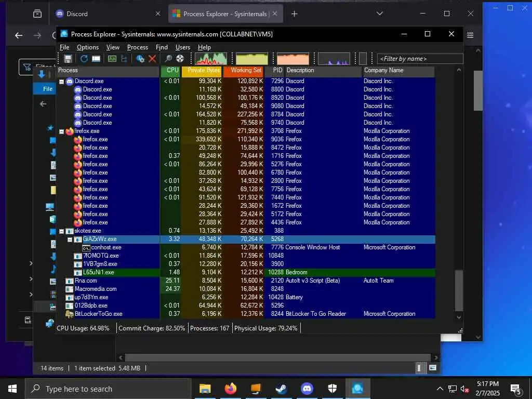The image size is (532, 399).
Task: Select the 7fOMOTQ.exe process row
Action: coord(246,256)
